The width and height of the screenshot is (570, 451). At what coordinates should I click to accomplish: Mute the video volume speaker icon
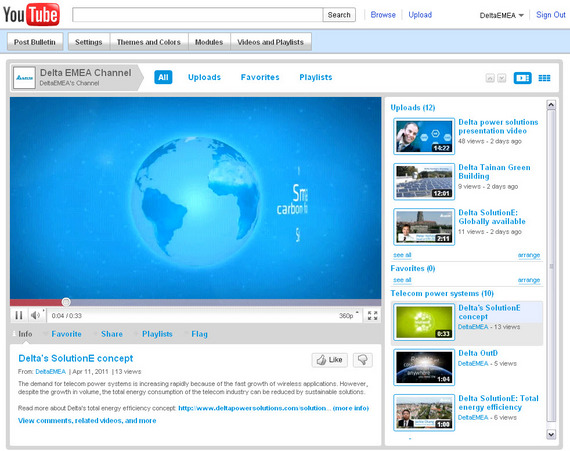[x=35, y=315]
